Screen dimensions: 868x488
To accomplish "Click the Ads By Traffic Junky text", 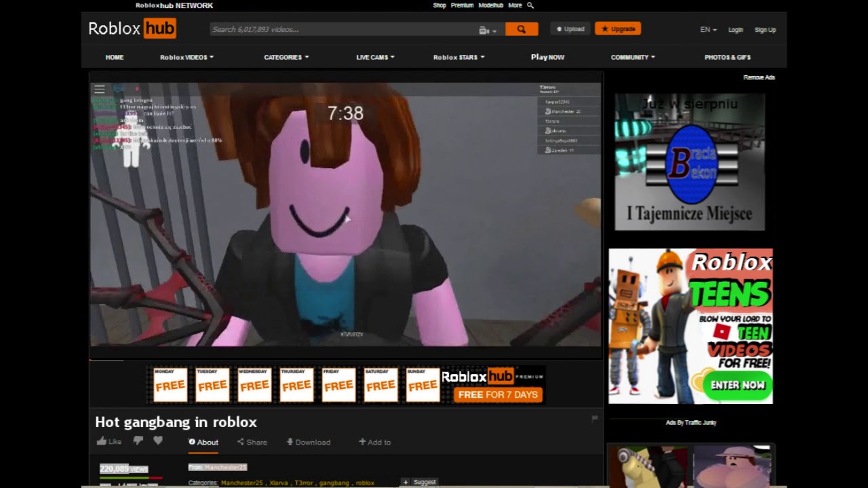I will 691,423.
